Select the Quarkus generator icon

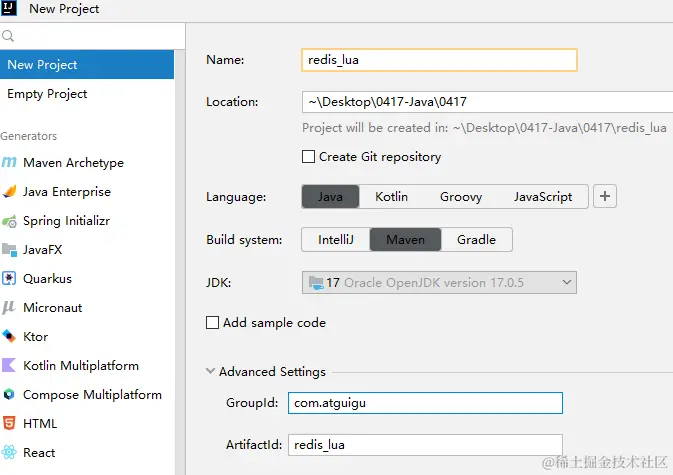[x=9, y=279]
